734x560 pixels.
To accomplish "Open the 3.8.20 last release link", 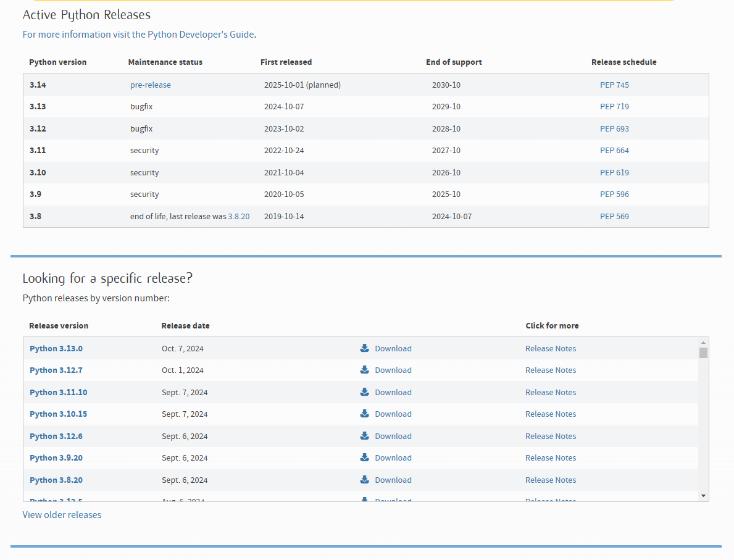I will coord(239,216).
